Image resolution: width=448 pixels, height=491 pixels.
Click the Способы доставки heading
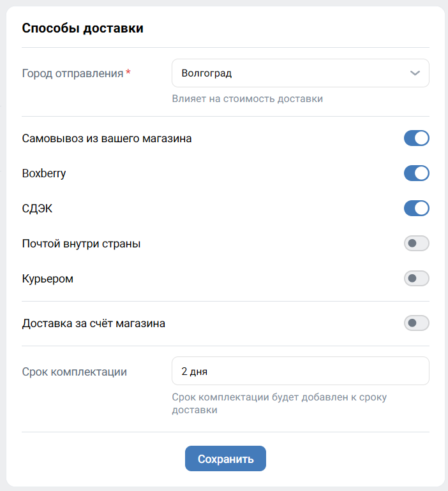tap(83, 28)
